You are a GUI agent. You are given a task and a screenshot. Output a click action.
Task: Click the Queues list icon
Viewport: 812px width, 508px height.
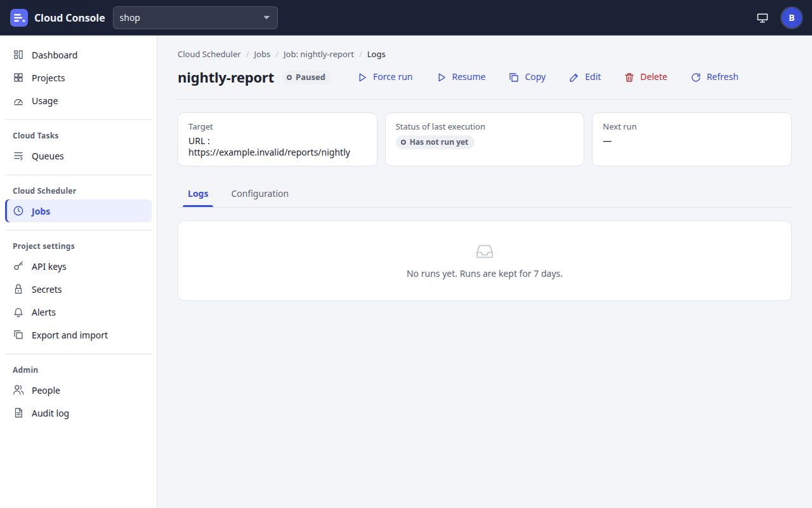pyautogui.click(x=18, y=156)
